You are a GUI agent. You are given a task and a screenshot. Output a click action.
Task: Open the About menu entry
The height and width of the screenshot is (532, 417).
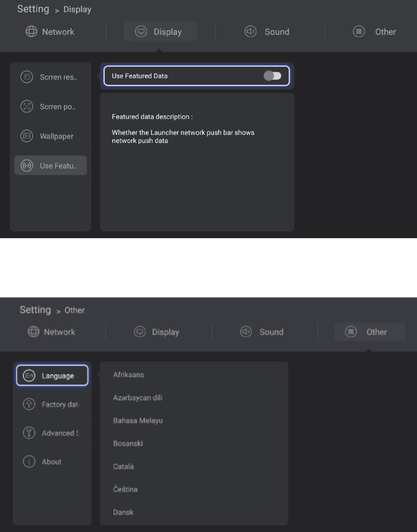(x=51, y=462)
